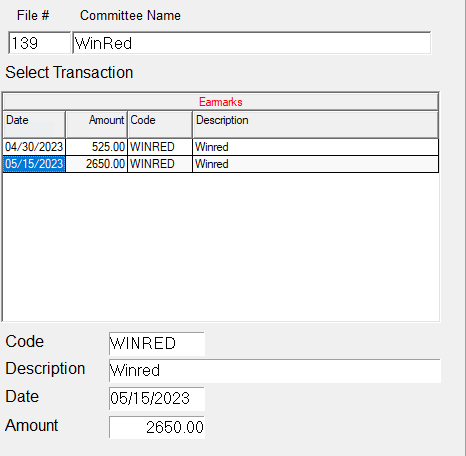Click the Amount column header

[97, 124]
